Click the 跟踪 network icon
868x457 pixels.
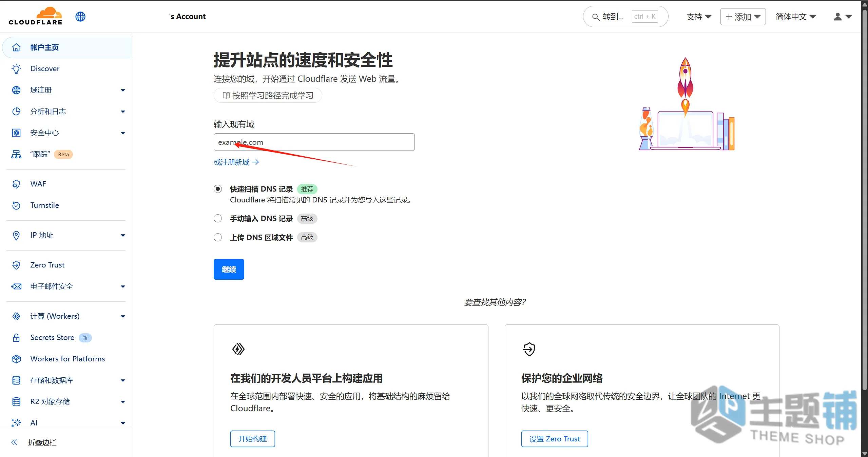click(x=16, y=154)
